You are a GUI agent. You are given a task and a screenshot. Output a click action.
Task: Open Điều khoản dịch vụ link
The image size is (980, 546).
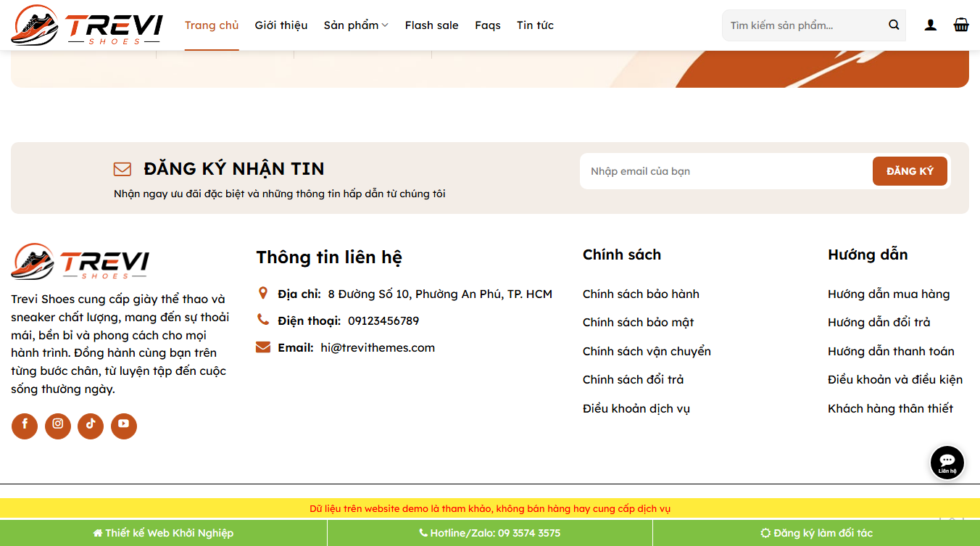point(636,408)
